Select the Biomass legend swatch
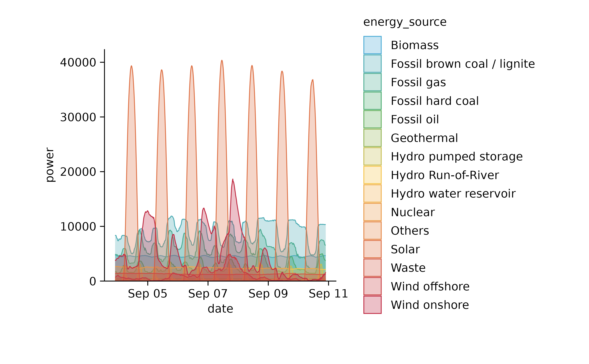This screenshot has width=589, height=364. coord(372,46)
